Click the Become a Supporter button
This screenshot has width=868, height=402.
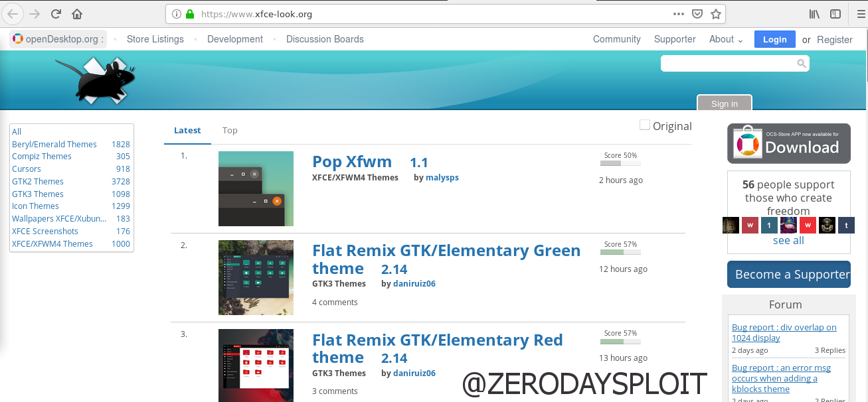[789, 275]
